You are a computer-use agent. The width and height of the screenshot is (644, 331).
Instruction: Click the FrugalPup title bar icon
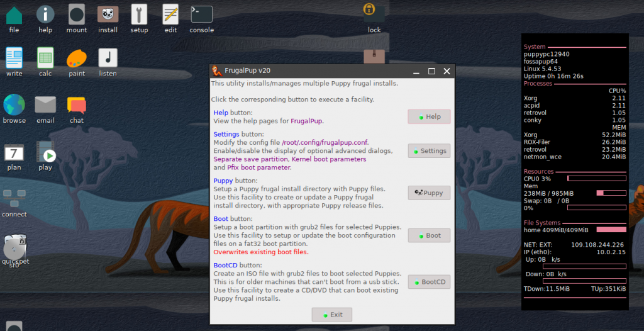[x=217, y=71]
